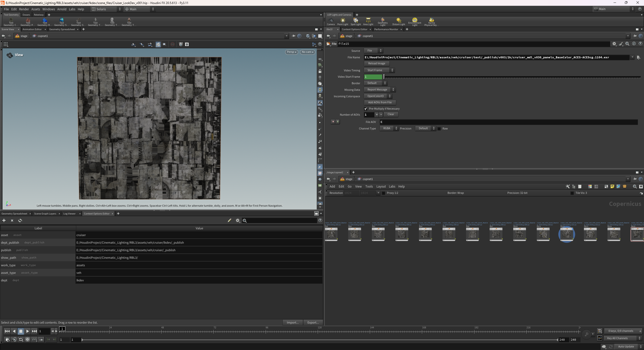Select the file12 node thumbnail
Viewport: 644px width, 350px height.
pyautogui.click(x=567, y=234)
